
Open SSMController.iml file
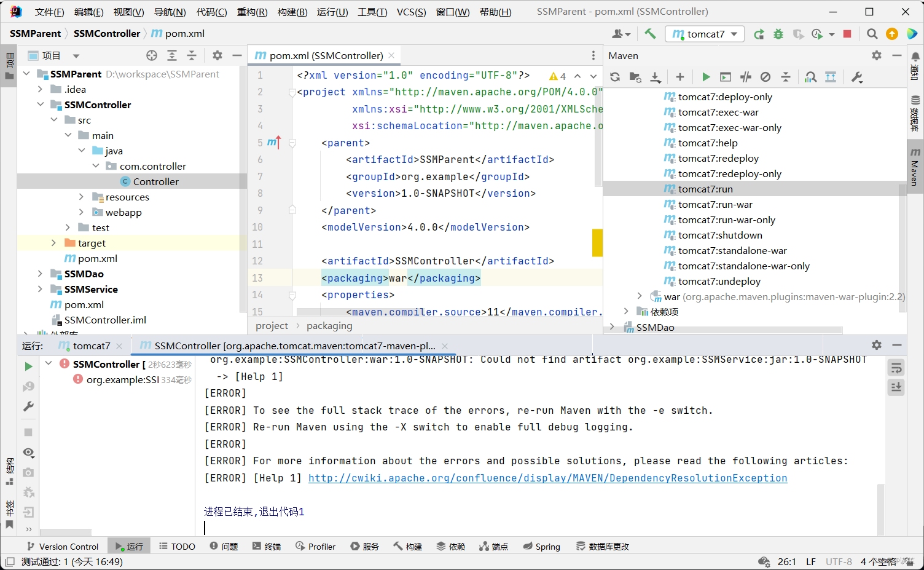(105, 320)
